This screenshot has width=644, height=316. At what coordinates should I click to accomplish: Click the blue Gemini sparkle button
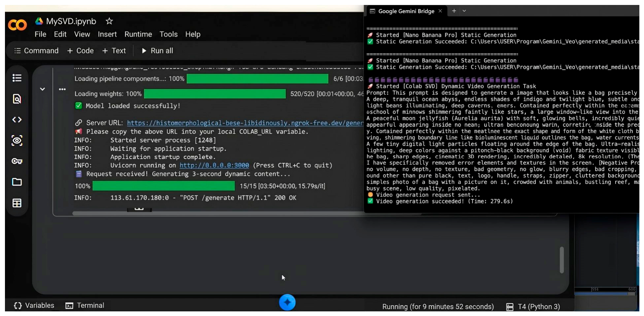[x=287, y=302]
